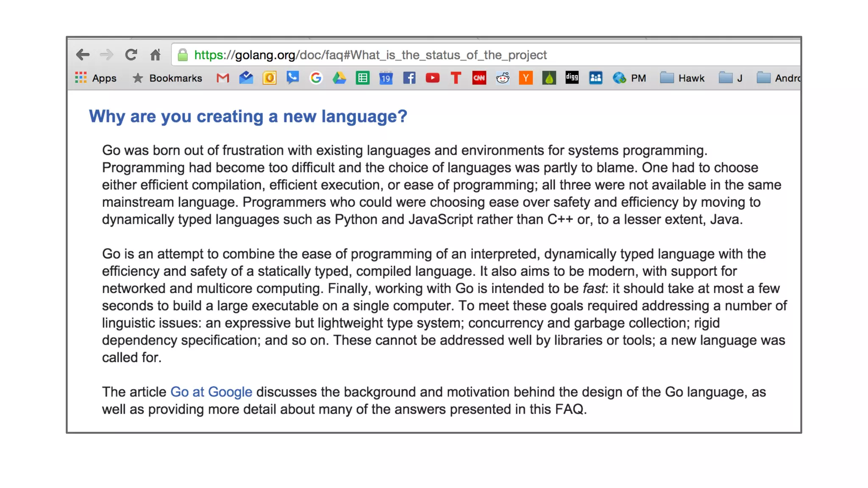Open the Apps shortcut in bookmarks bar
Image resolution: width=868 pixels, height=488 pixels.
(96, 78)
